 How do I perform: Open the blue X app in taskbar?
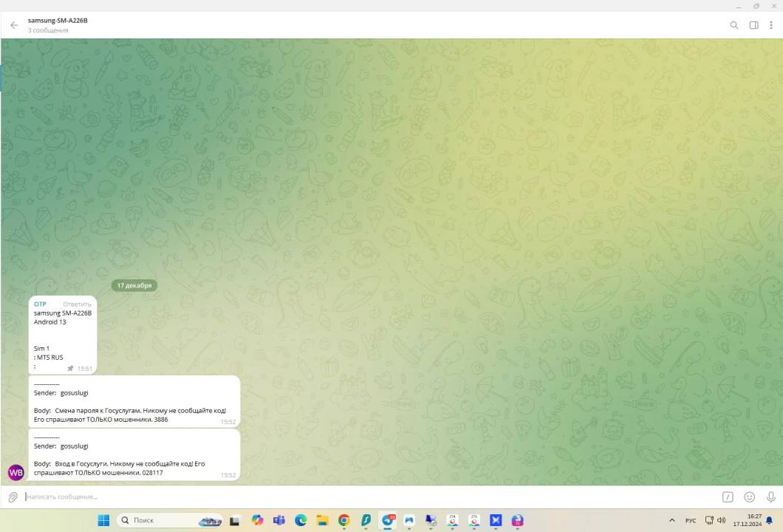496,520
